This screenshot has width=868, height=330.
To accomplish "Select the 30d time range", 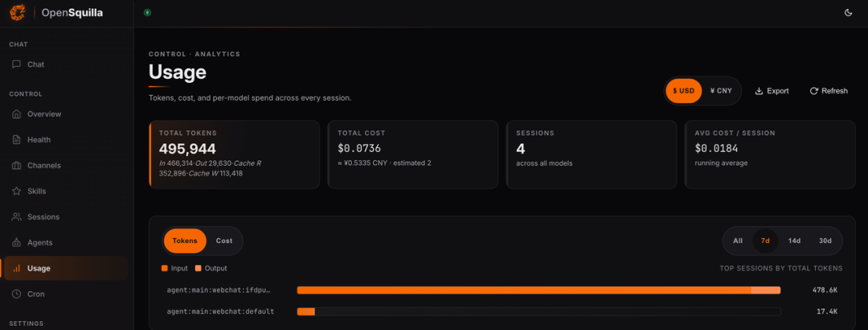I will click(825, 241).
